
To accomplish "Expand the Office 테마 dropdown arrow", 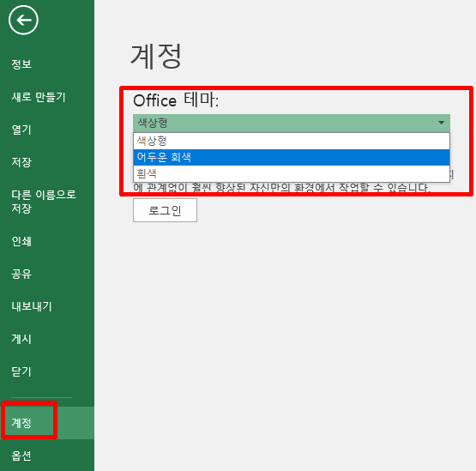I will [x=442, y=123].
